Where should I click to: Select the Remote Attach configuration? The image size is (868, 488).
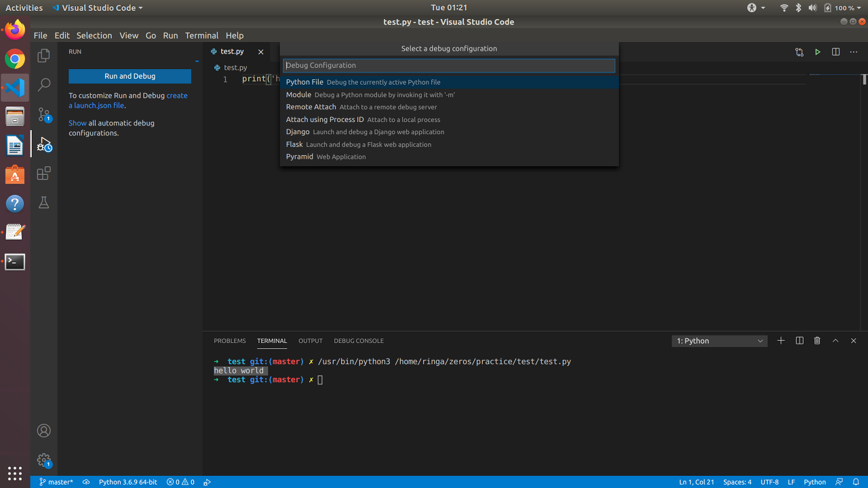click(x=449, y=107)
